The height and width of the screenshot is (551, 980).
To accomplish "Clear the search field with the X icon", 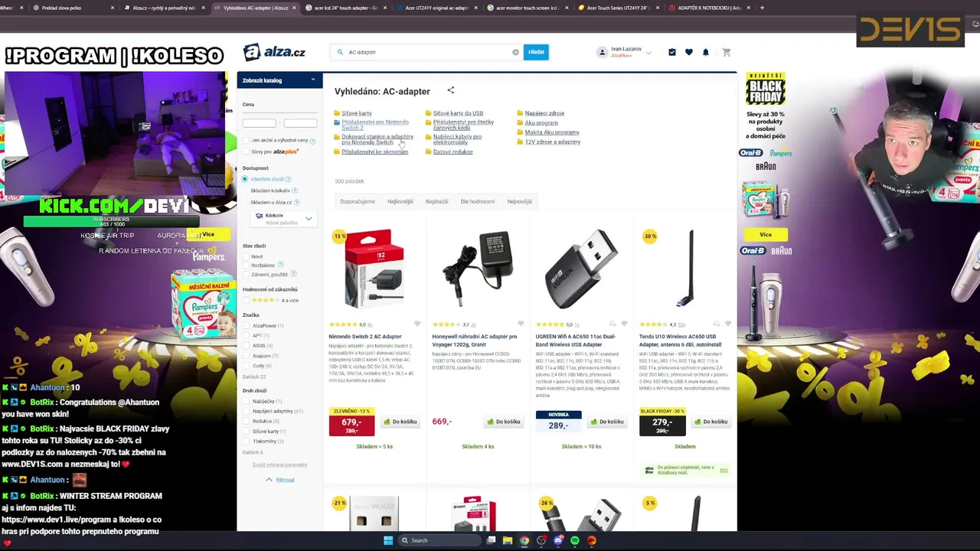I will (x=515, y=52).
